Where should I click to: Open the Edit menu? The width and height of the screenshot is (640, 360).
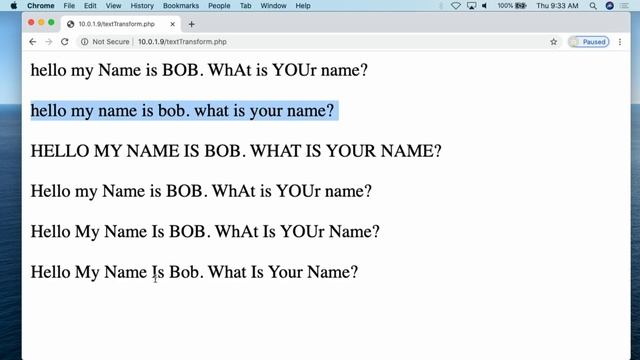(x=90, y=6)
